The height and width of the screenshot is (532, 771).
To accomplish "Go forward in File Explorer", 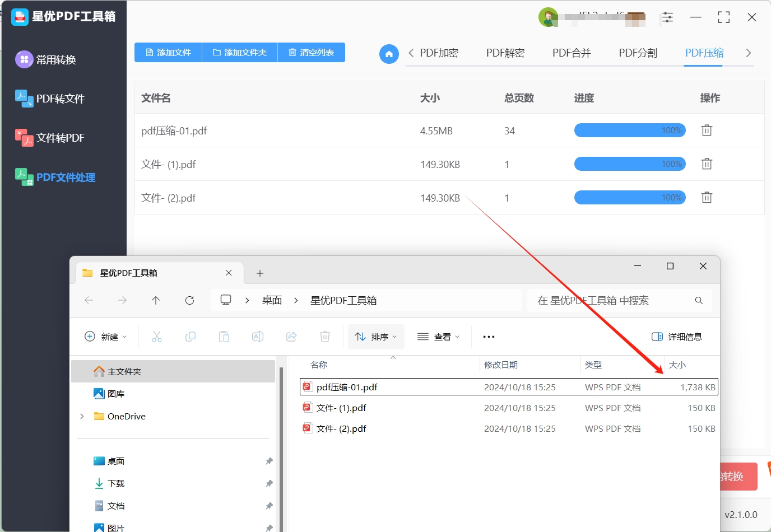I will click(122, 301).
